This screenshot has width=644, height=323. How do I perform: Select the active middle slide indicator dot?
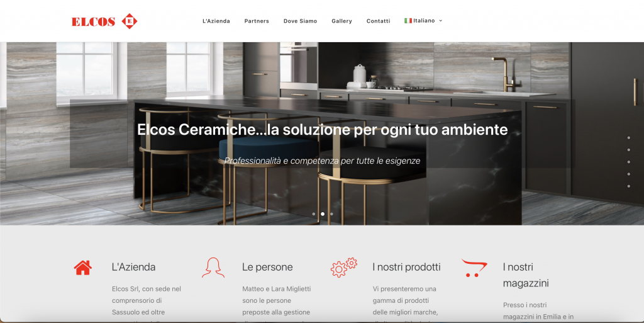point(323,214)
